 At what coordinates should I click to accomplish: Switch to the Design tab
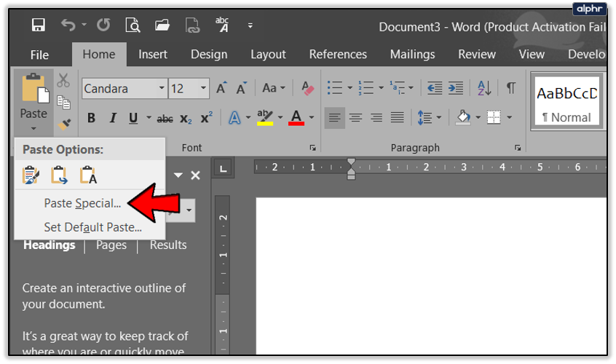click(209, 54)
